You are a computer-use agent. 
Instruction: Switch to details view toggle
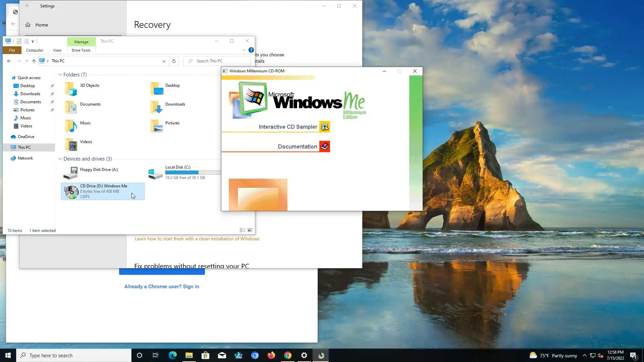(x=242, y=230)
